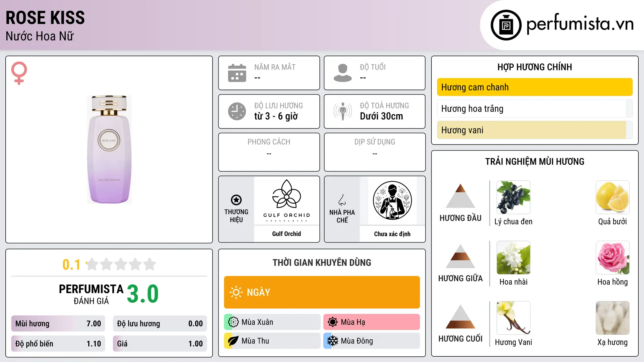This screenshot has width=644, height=362.
Task: Click the sun icon in the NGÀY bar
Action: [236, 292]
